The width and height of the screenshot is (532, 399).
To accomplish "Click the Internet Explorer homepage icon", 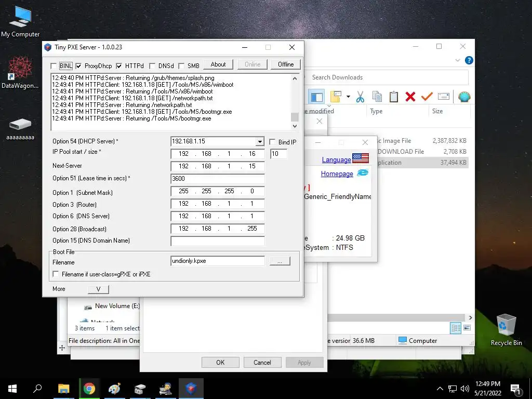I will point(363,172).
